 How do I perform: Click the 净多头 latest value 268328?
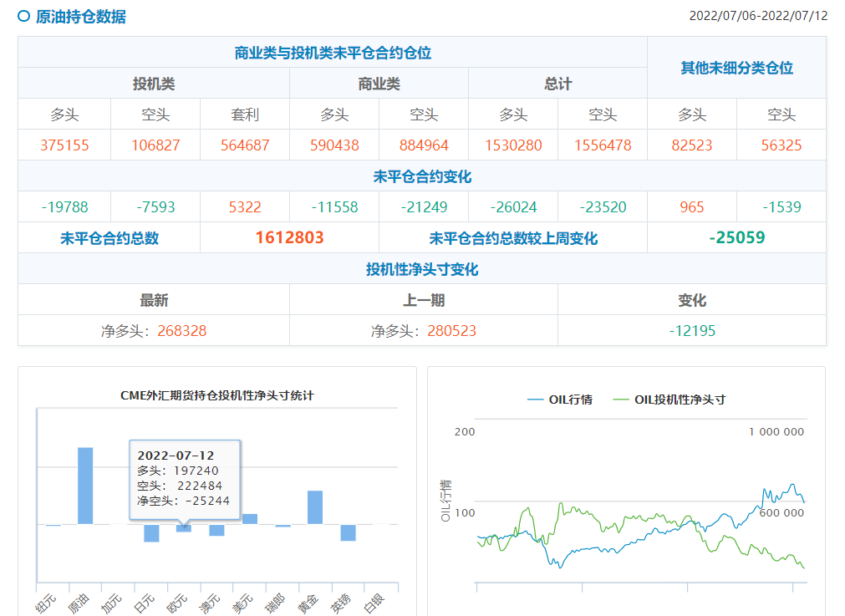click(176, 331)
